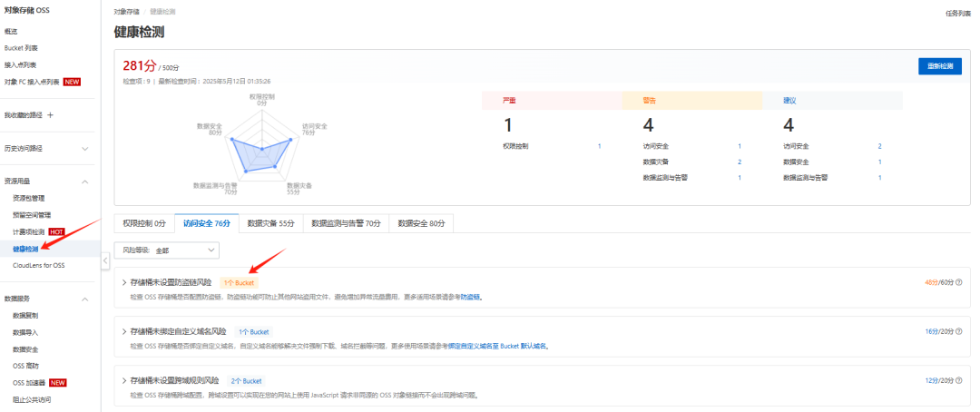Click count 2 beside 数据灾备 under 警告
Image resolution: width=980 pixels, height=412 pixels.
click(x=740, y=162)
